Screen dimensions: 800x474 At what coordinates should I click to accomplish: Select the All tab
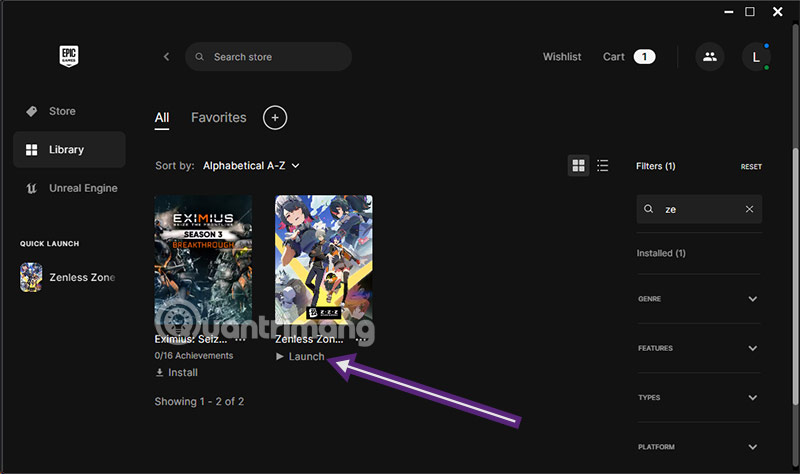[x=162, y=118]
